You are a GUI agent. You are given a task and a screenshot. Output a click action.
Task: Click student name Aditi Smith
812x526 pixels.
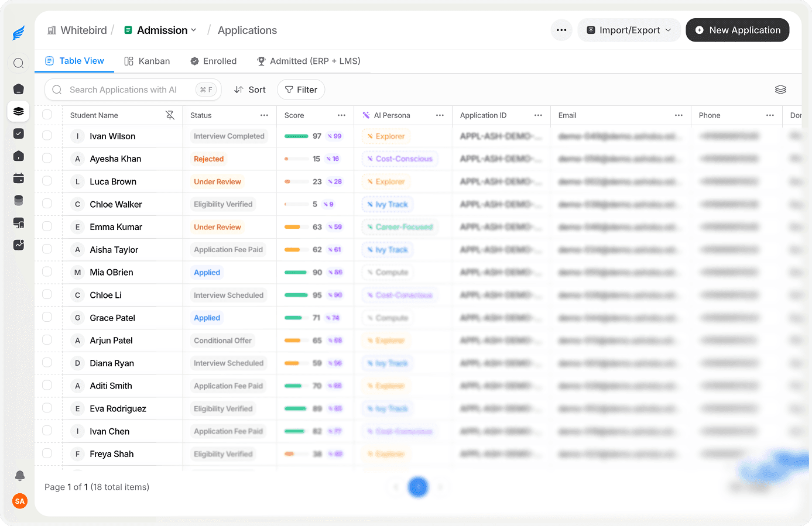(111, 386)
